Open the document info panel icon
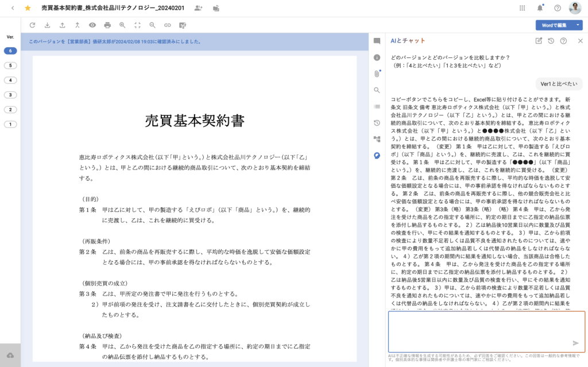The image size is (588, 367). click(377, 57)
